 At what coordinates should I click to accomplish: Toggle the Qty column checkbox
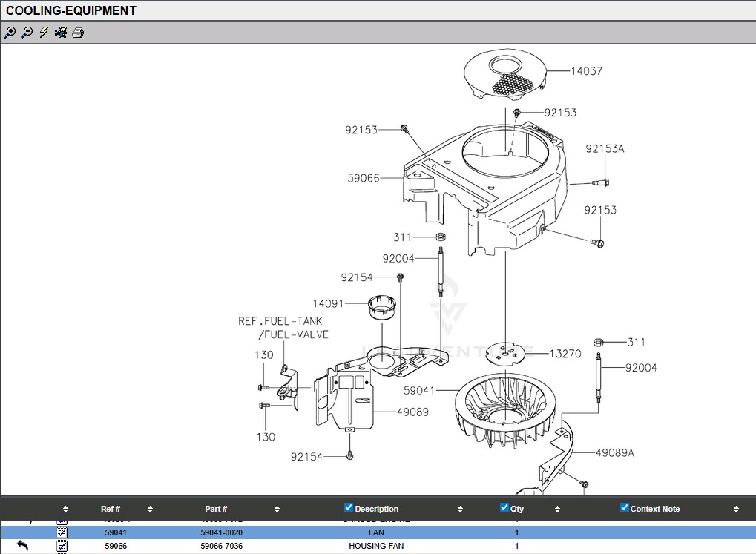click(x=504, y=508)
